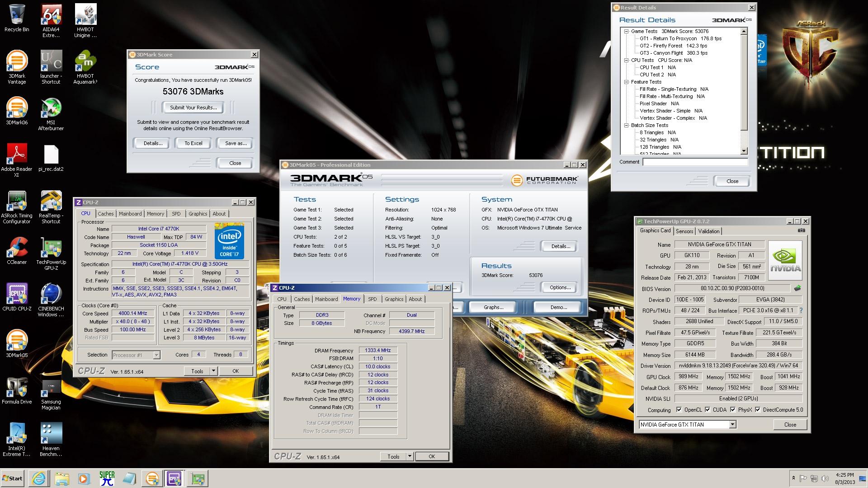Collapse CPU Tests tree node

click(627, 60)
